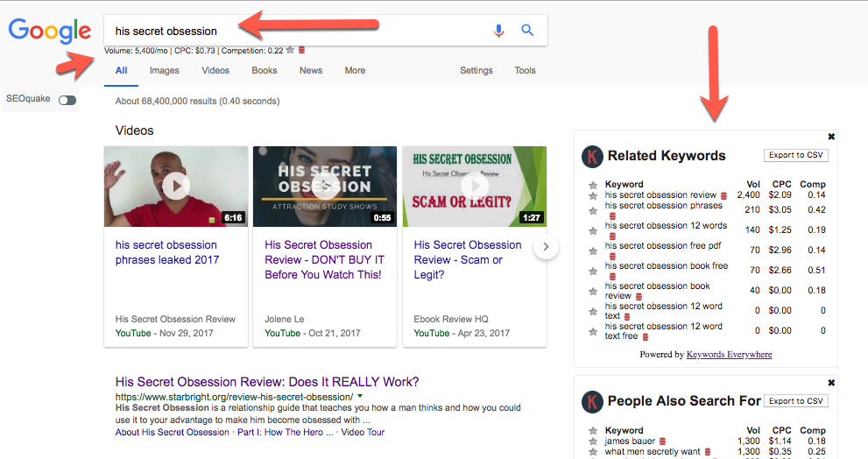
Task: Star 'what men secretly want' keyword
Action: (x=593, y=452)
